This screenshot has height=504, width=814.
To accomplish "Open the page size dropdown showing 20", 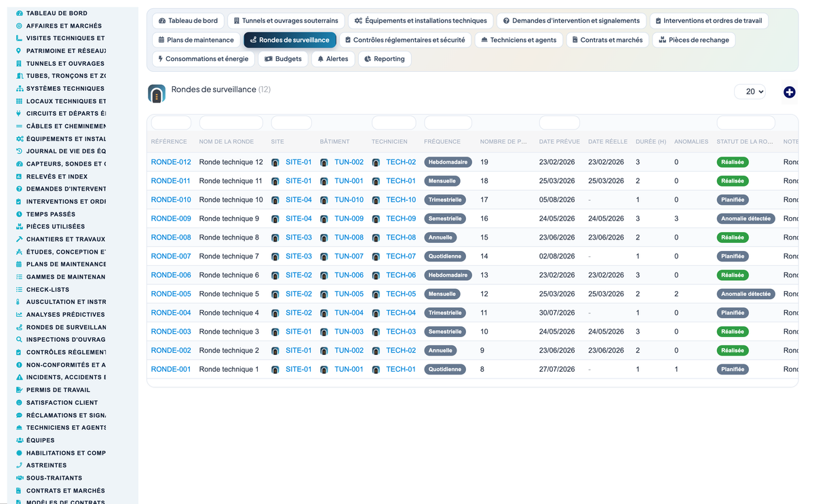I will (750, 92).
